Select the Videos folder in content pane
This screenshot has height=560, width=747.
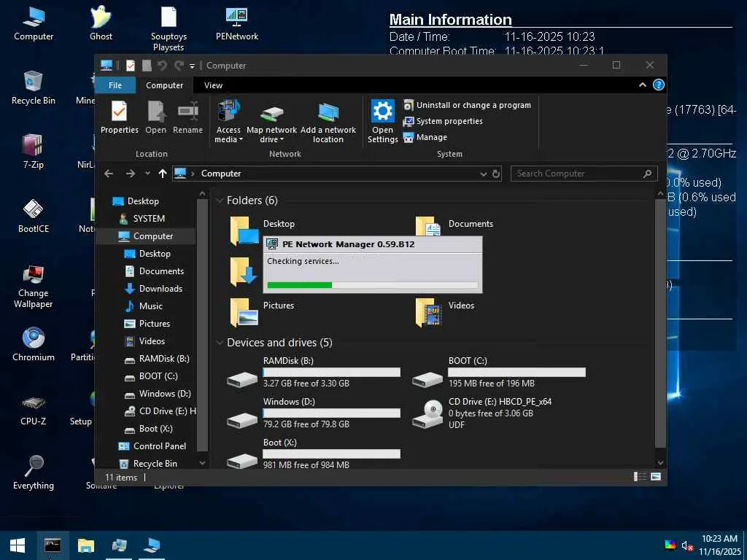point(445,312)
